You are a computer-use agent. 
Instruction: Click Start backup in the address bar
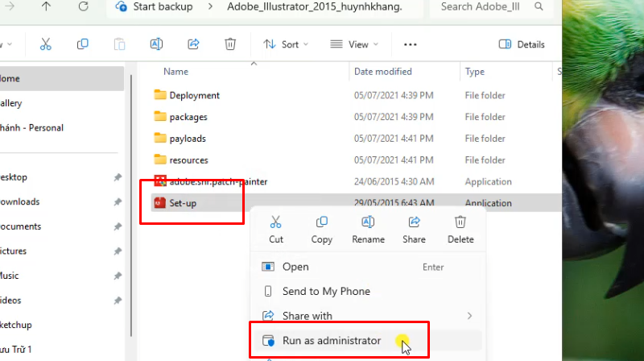point(163,6)
